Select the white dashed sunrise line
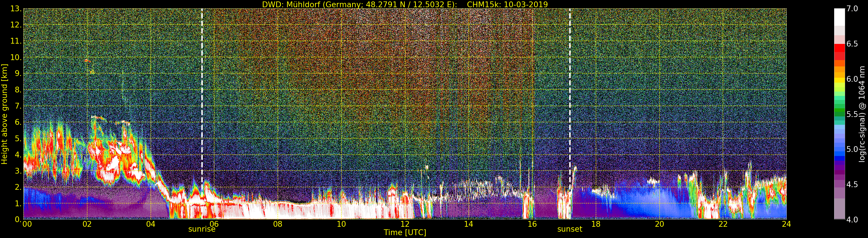Image resolution: width=868 pixels, height=238 pixels. [x=202, y=101]
